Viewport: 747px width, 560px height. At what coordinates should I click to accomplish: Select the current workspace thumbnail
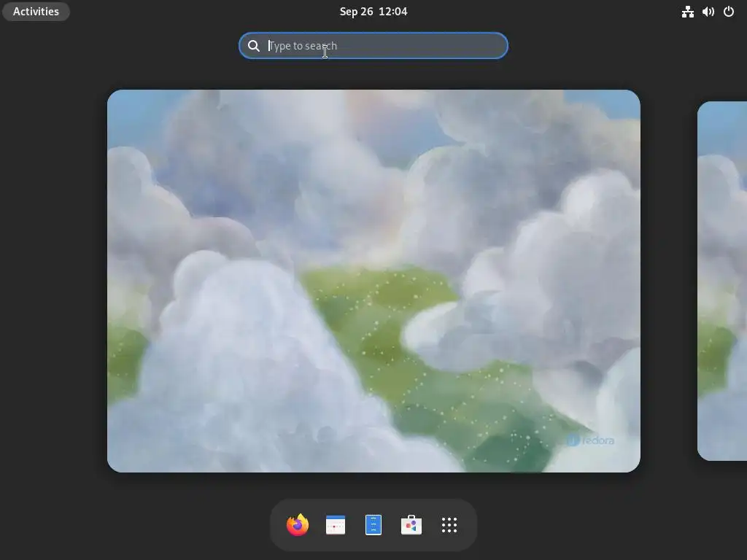click(373, 281)
